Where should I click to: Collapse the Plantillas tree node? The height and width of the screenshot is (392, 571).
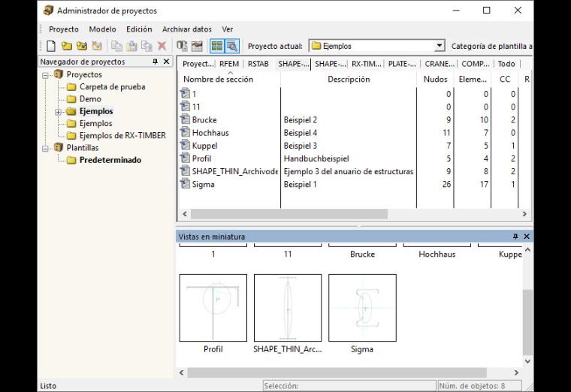click(46, 149)
